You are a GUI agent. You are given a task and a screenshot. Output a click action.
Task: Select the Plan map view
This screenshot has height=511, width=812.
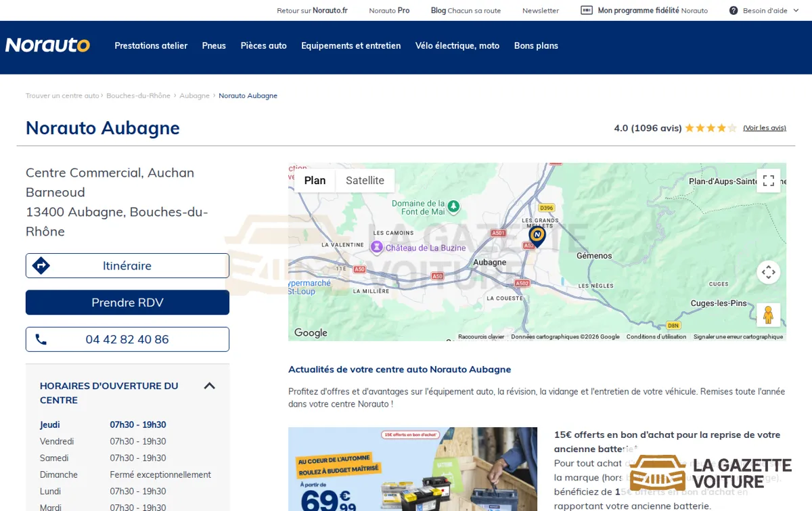point(315,181)
